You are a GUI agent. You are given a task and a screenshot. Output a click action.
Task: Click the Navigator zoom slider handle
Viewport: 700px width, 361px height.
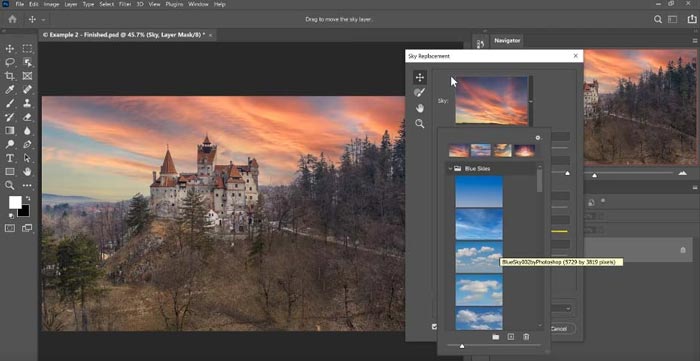click(x=595, y=175)
